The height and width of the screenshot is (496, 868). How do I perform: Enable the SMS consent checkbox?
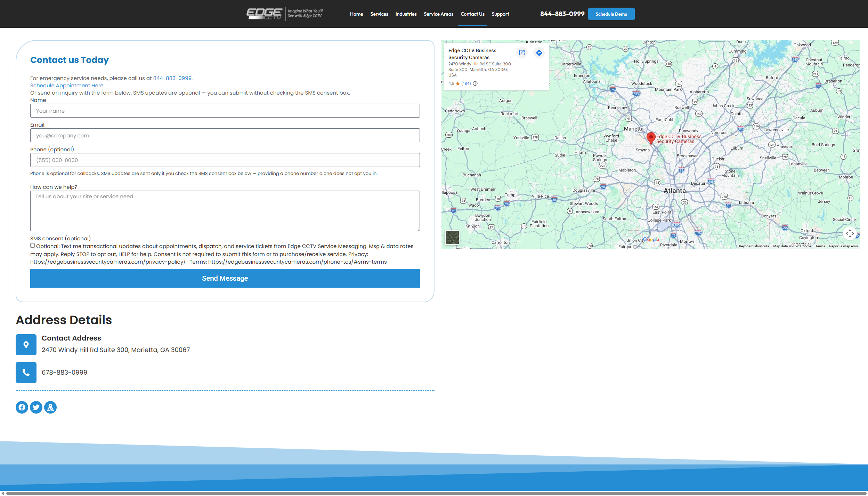pyautogui.click(x=33, y=246)
